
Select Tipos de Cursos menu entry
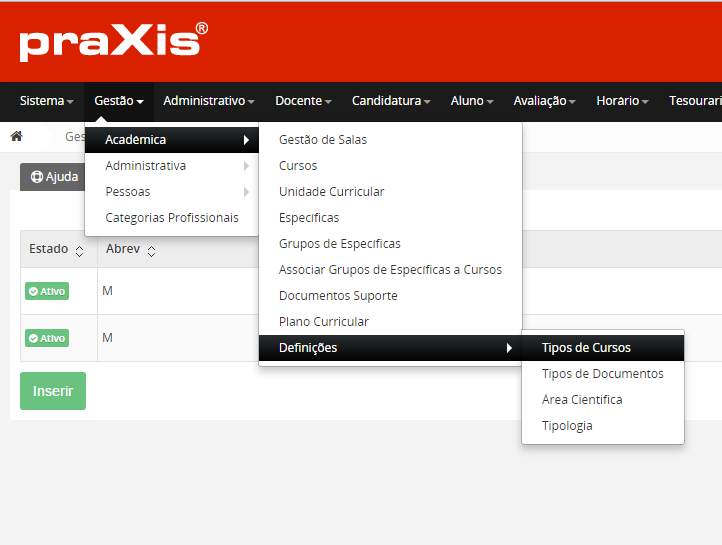586,348
